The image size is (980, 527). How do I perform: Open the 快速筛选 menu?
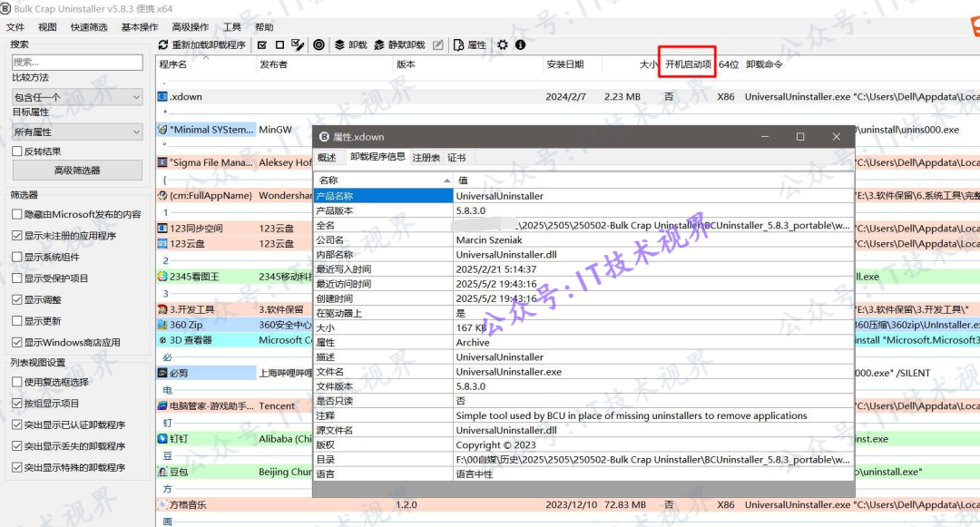89,27
